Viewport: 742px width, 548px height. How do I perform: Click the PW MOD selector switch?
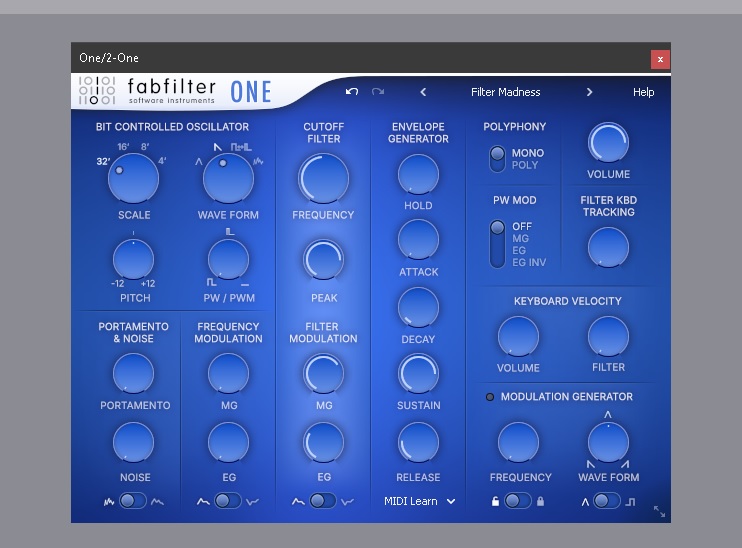coord(497,244)
